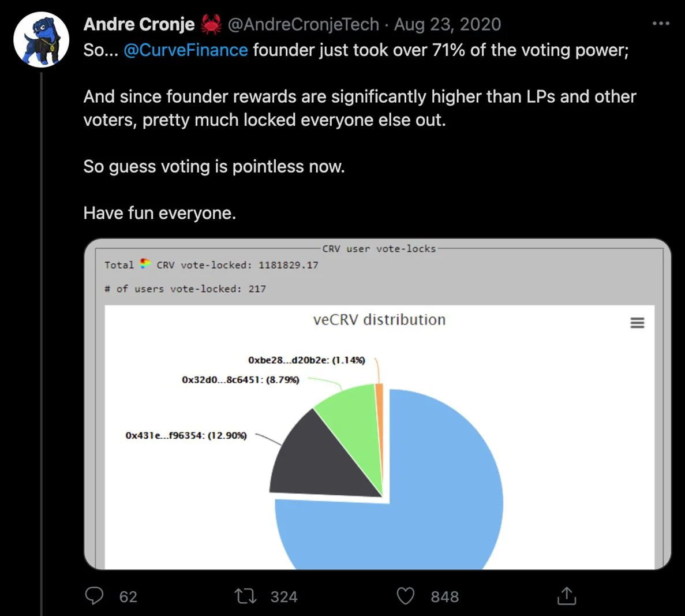Click the veCRV distribution chart title
Viewport: 685px width, 616px height.
[379, 320]
